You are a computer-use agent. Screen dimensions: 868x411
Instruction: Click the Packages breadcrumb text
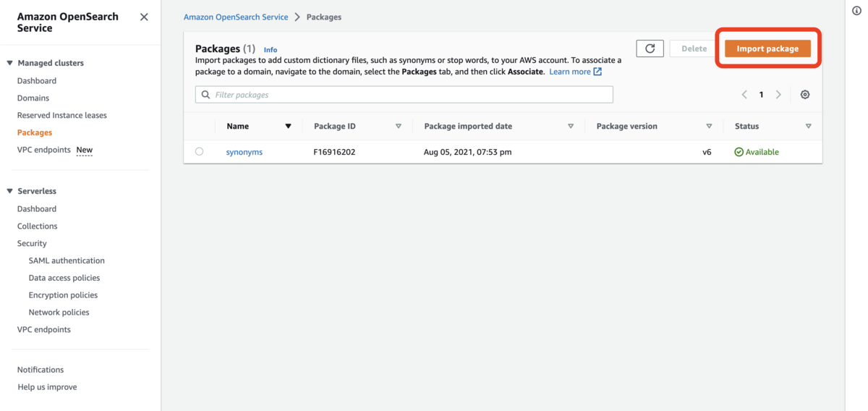pos(324,17)
